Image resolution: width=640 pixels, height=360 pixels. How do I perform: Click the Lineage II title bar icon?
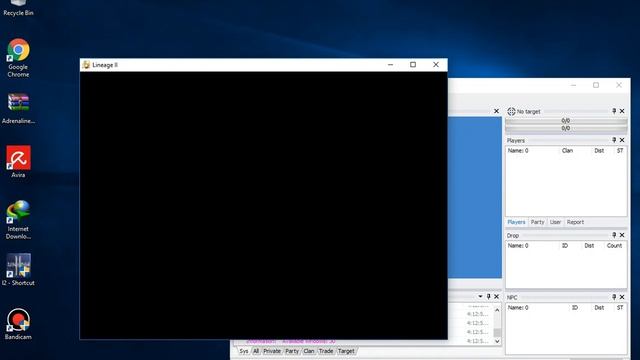click(86, 65)
